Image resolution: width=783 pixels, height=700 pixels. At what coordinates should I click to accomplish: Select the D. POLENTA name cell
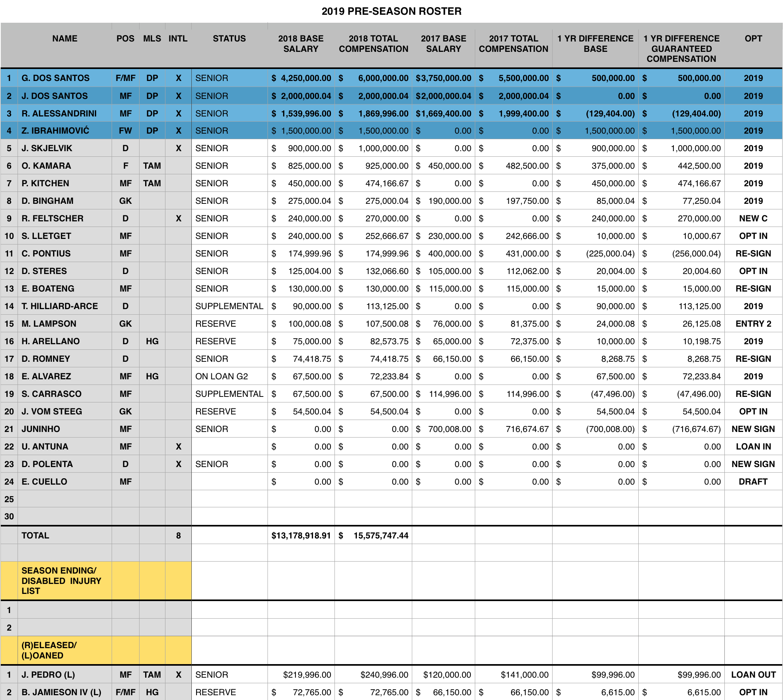pyautogui.click(x=65, y=464)
